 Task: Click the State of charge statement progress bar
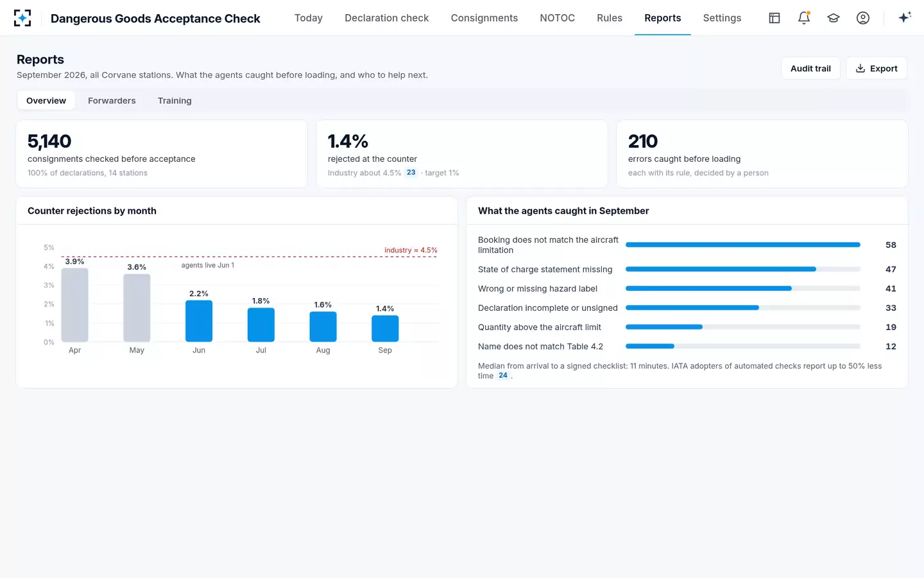743,270
